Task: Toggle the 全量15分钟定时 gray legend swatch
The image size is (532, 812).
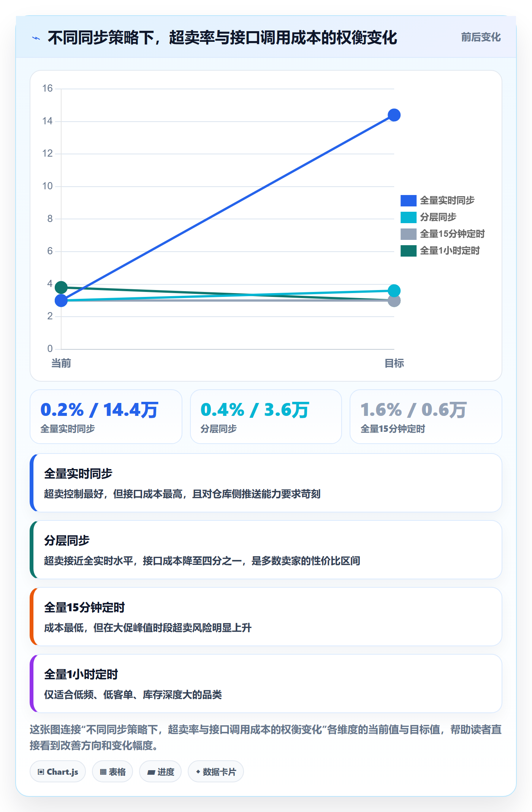Action: [x=408, y=234]
